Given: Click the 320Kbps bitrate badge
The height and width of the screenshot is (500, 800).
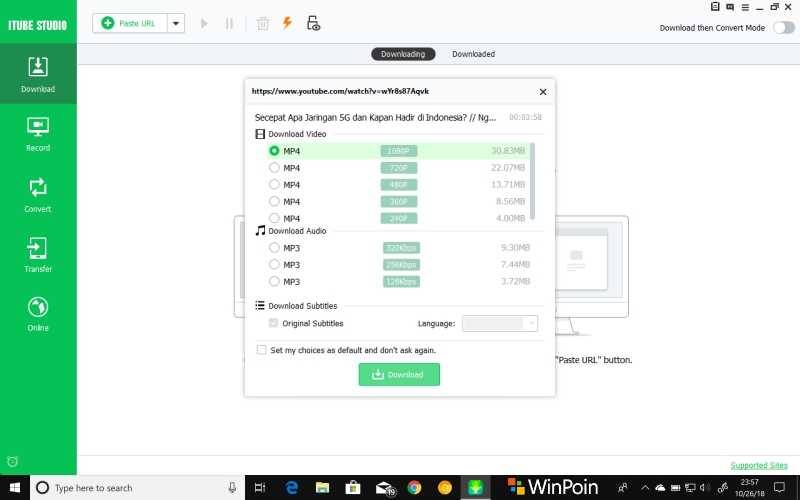Looking at the screenshot, I should 401,248.
